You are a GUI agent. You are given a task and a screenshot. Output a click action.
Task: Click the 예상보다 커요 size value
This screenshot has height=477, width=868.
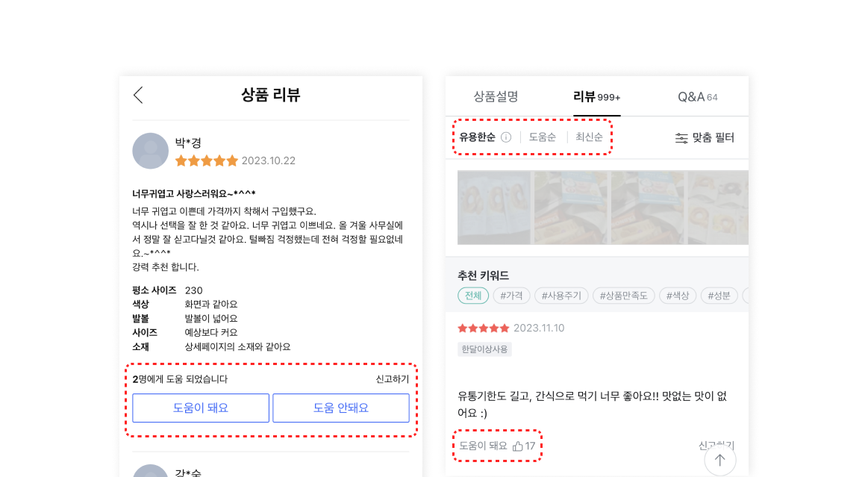coord(211,333)
